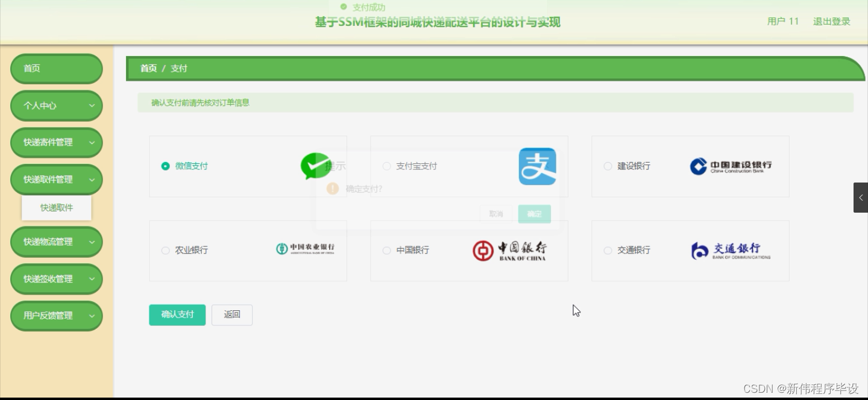Click the 个人中心 sidebar label
The width and height of the screenshot is (868, 400).
pyautogui.click(x=40, y=105)
